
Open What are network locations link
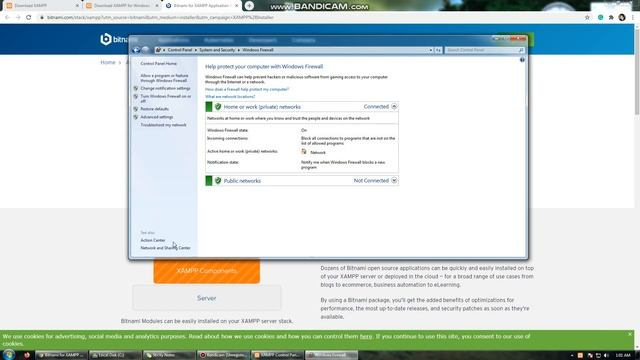click(230, 97)
